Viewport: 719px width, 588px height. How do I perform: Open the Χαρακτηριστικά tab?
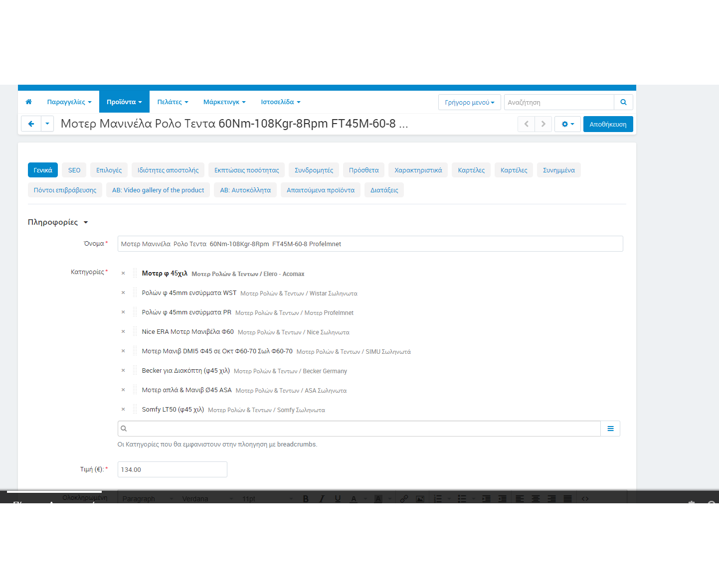pos(418,170)
